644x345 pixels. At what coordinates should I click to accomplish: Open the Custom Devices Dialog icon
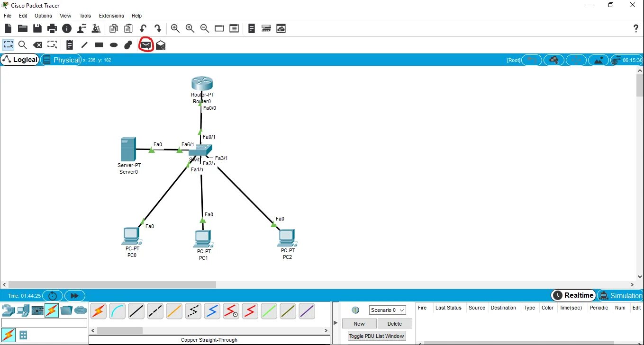[266, 28]
